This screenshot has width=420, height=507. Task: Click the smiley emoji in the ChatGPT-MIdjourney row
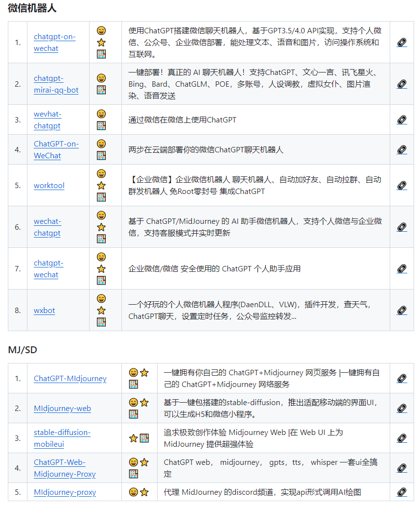[134, 372]
